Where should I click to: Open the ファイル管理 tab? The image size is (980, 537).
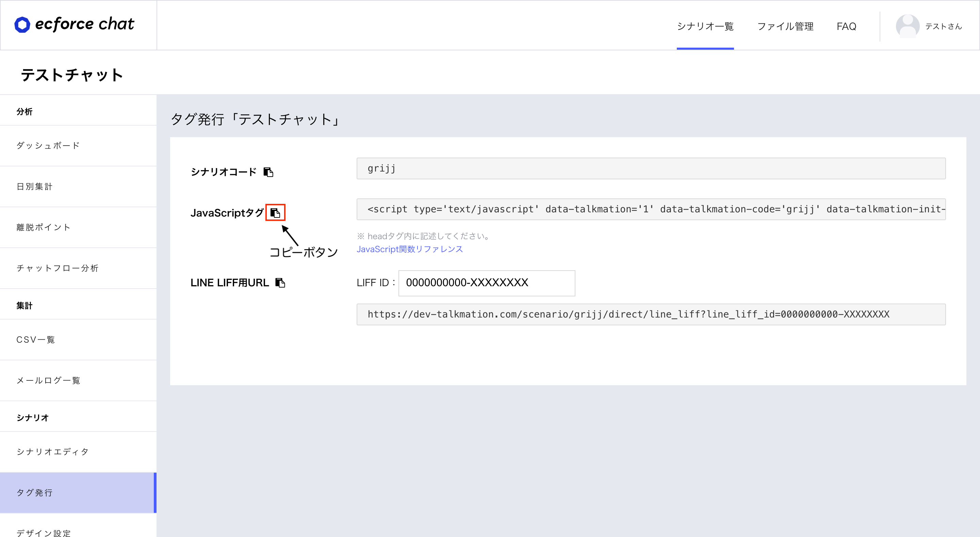(x=785, y=26)
